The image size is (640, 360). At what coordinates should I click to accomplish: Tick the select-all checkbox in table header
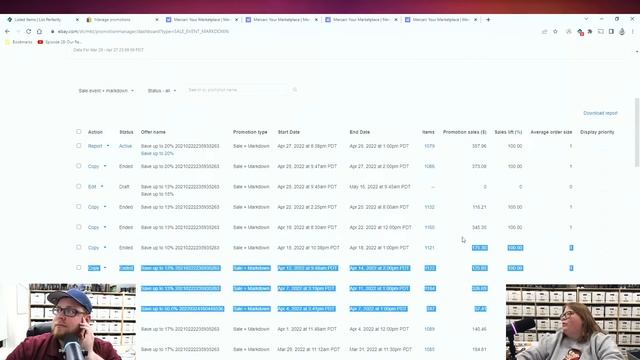pos(78,131)
